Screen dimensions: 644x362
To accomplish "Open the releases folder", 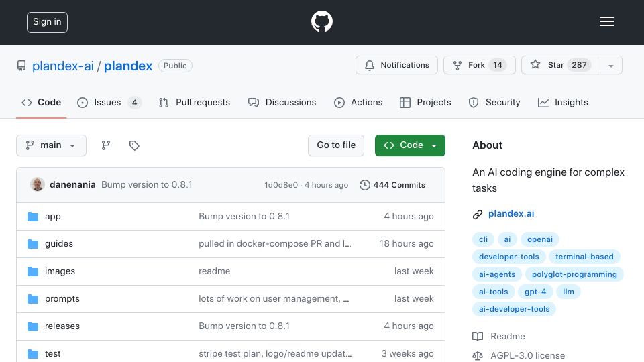I will (62, 326).
